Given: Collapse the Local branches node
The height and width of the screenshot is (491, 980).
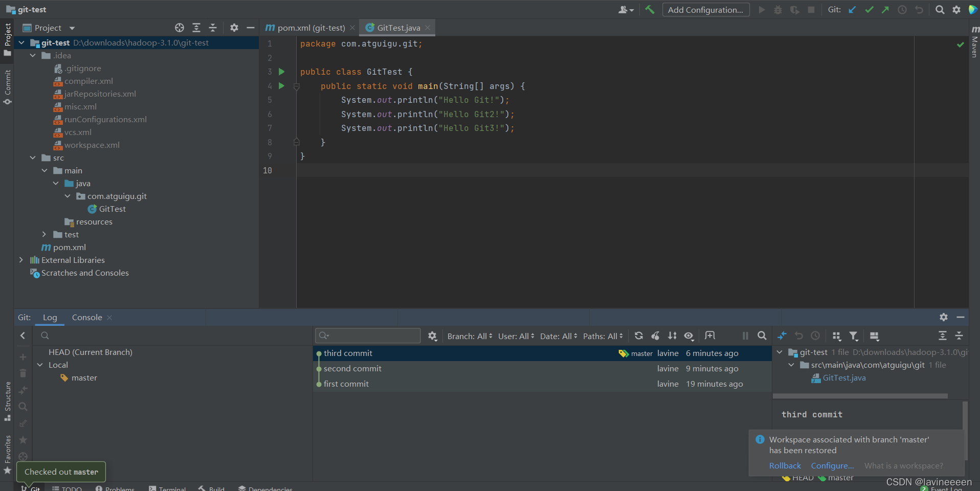Looking at the screenshot, I should coord(40,365).
